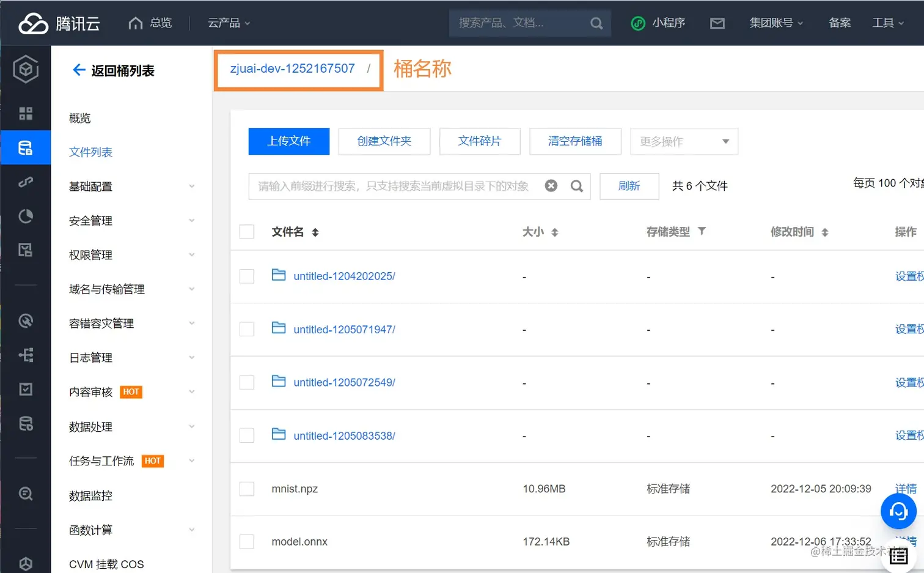
Task: Go back via 返回桶列表
Action: point(114,71)
